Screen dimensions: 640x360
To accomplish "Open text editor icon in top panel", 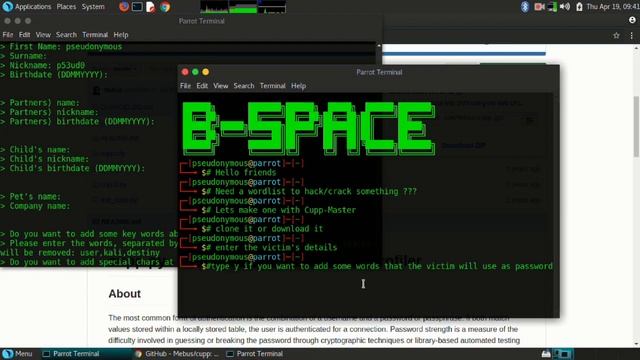I will tap(151, 7).
